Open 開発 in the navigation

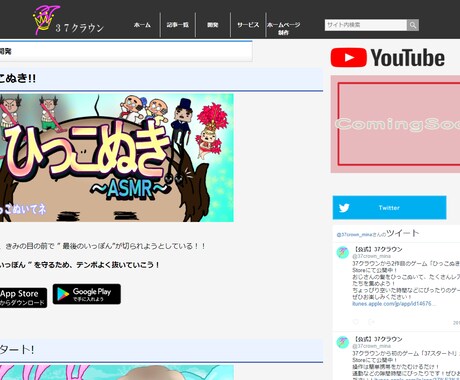click(x=213, y=25)
